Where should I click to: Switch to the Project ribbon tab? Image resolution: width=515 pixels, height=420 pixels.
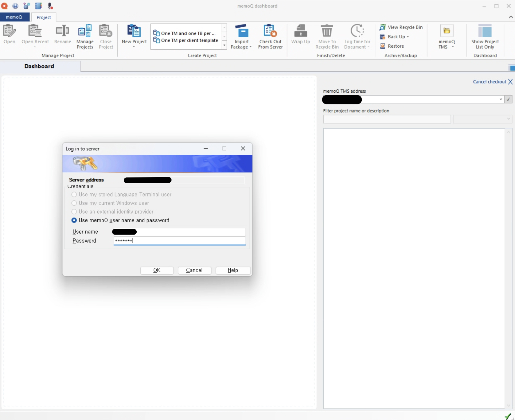tap(44, 17)
